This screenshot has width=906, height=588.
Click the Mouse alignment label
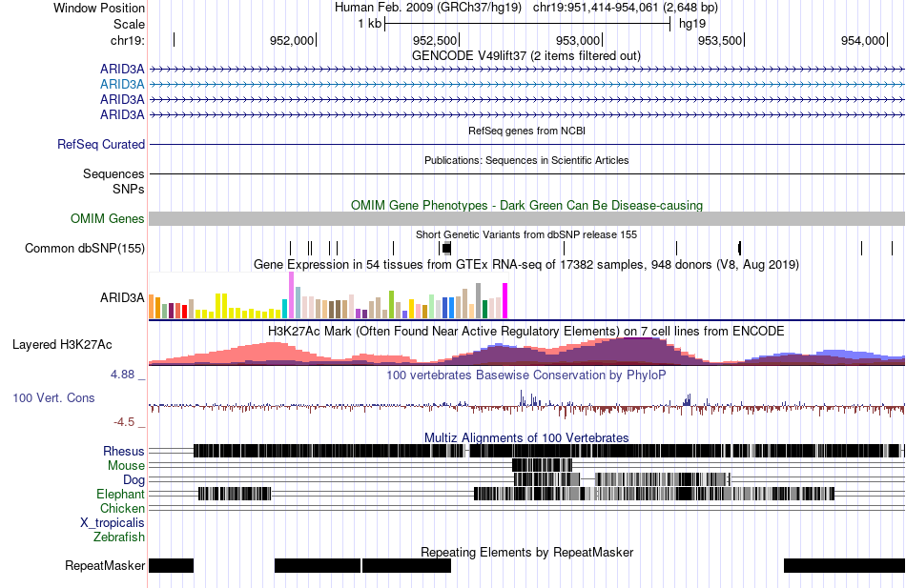tap(126, 466)
